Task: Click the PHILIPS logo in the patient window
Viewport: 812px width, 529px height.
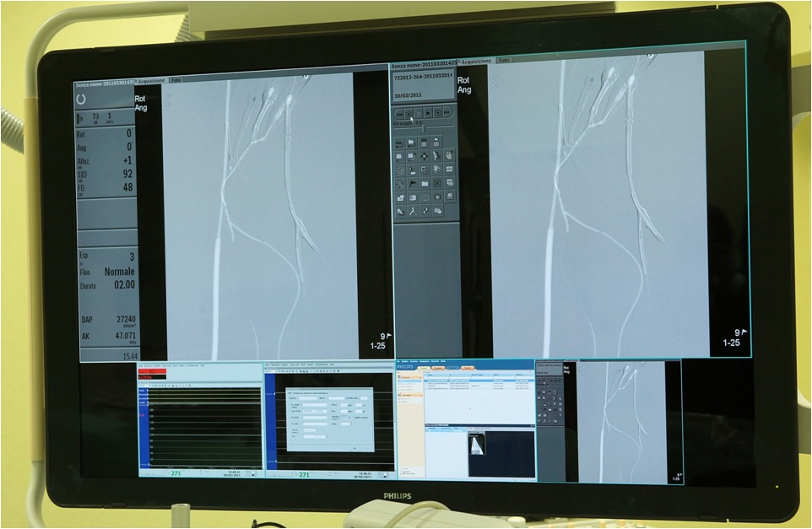Action: coord(407,366)
